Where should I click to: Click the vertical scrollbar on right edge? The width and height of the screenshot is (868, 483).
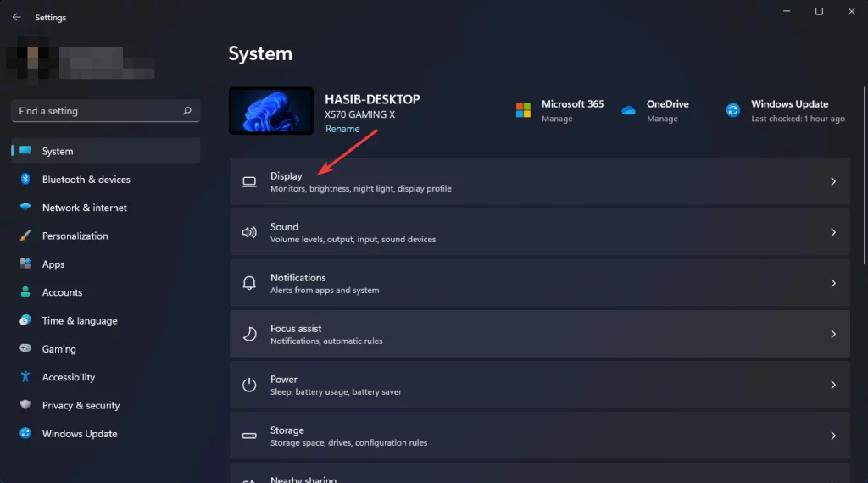point(864,175)
